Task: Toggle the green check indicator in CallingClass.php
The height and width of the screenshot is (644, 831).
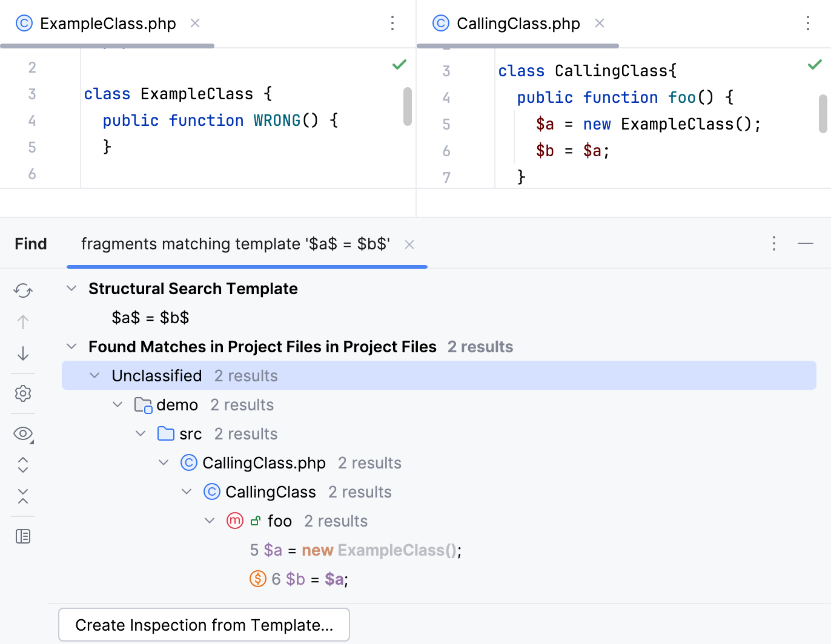Action: tap(815, 64)
